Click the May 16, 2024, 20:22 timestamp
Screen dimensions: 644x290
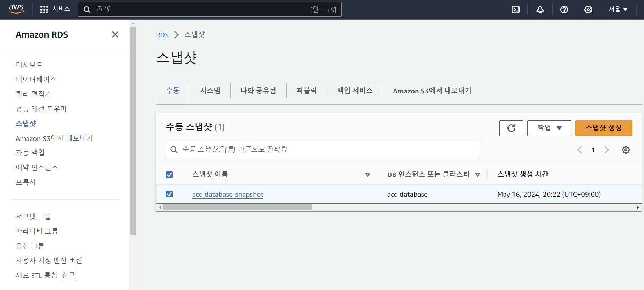[549, 194]
